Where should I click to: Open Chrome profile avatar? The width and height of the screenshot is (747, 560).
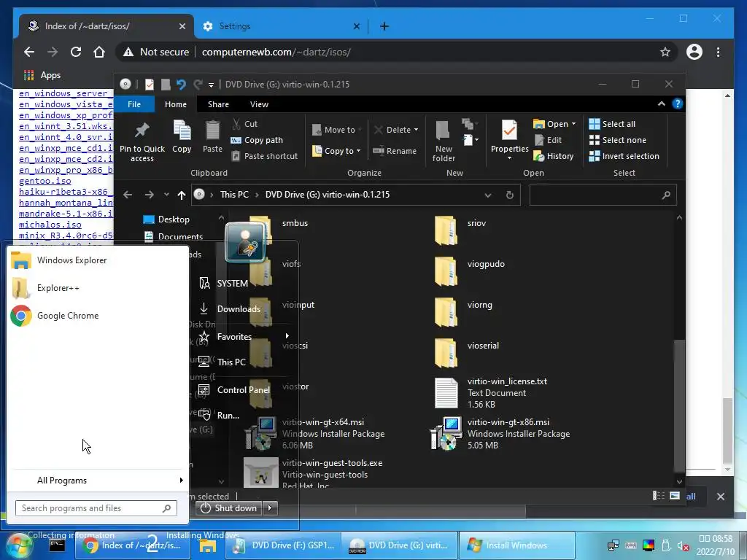point(694,52)
